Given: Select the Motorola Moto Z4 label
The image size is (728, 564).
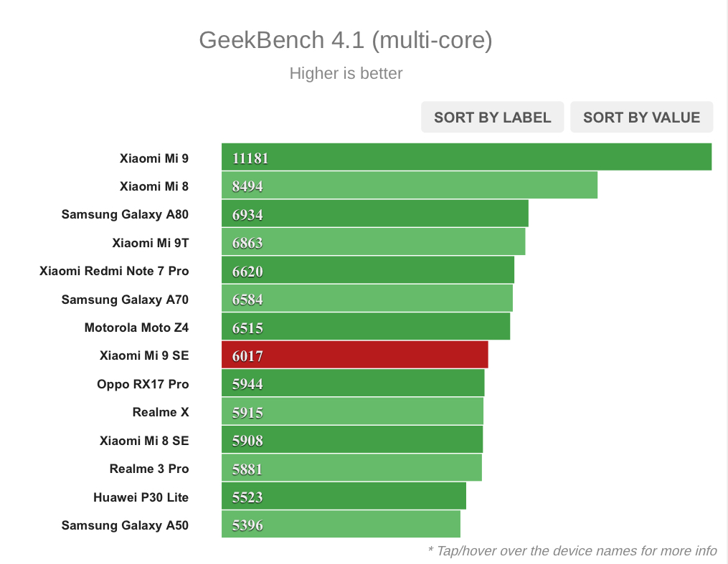Looking at the screenshot, I should click(x=136, y=328).
